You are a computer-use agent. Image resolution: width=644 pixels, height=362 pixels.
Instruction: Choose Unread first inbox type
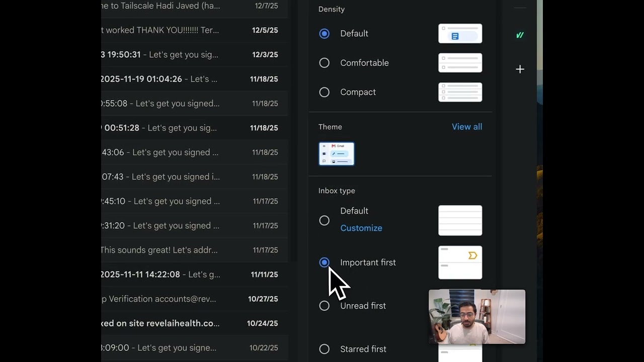tap(325, 306)
